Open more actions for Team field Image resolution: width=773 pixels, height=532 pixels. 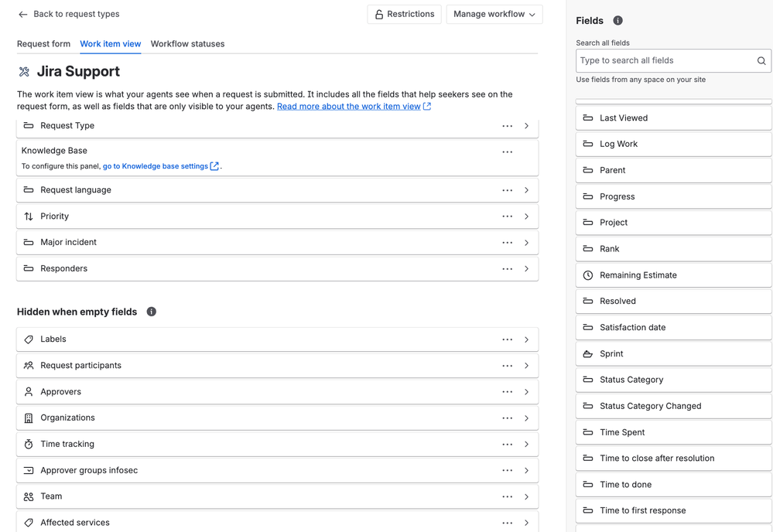coord(508,497)
